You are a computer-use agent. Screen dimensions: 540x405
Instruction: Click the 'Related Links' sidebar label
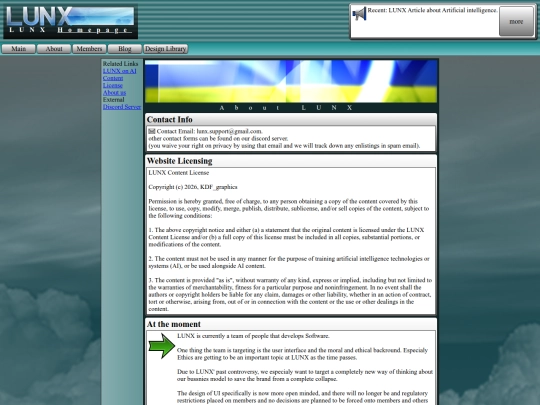pos(120,63)
